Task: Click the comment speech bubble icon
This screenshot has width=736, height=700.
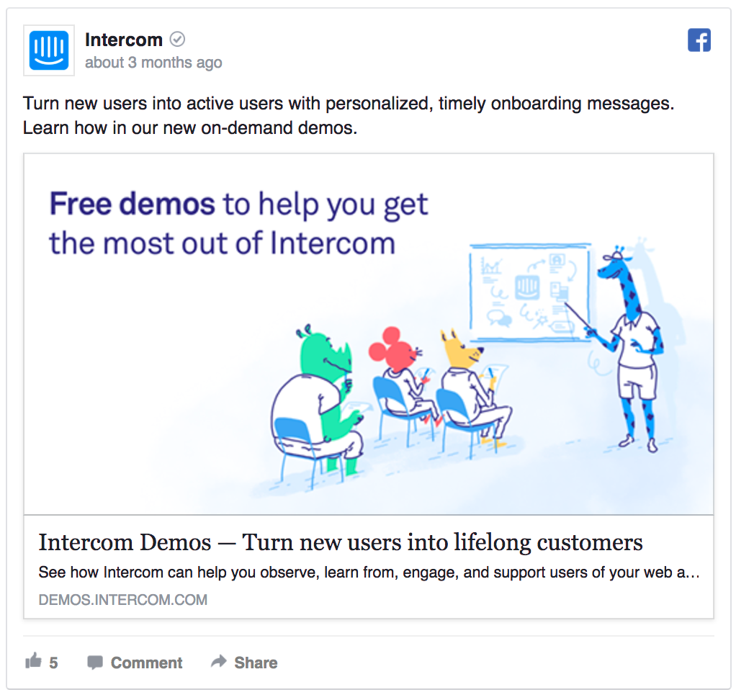Action: [x=95, y=662]
